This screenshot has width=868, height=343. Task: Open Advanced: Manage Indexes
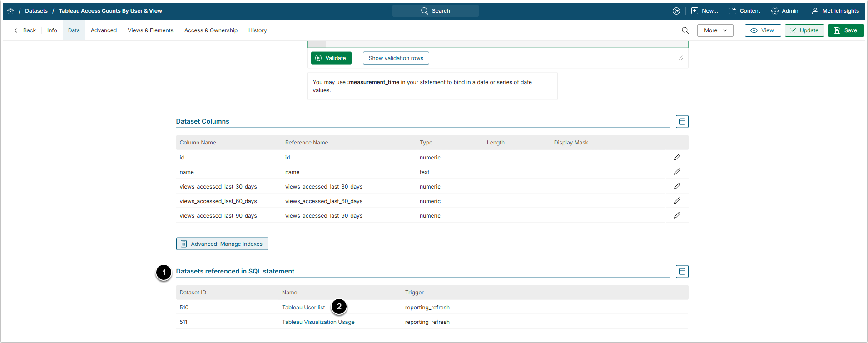[222, 244]
